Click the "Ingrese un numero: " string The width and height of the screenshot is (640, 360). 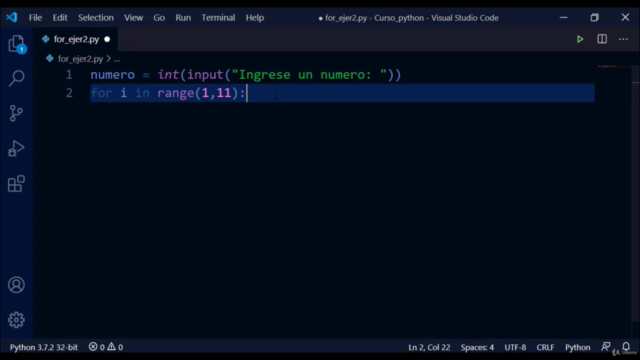click(x=309, y=75)
